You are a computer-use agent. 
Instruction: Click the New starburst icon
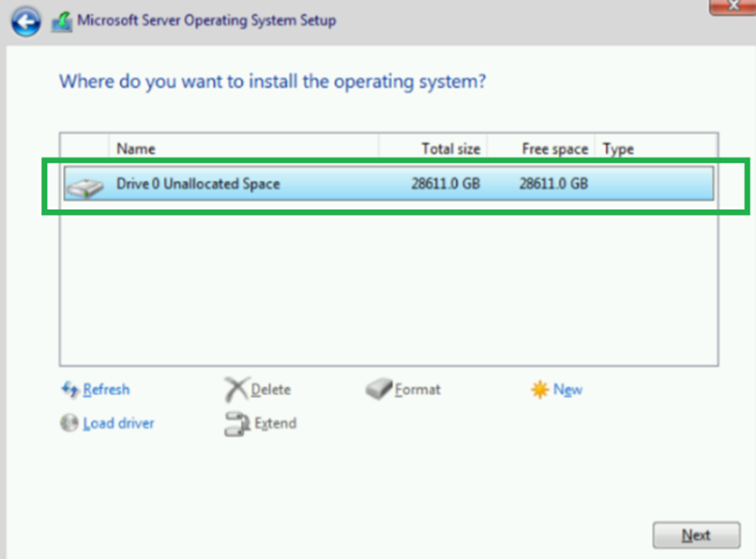(539, 389)
